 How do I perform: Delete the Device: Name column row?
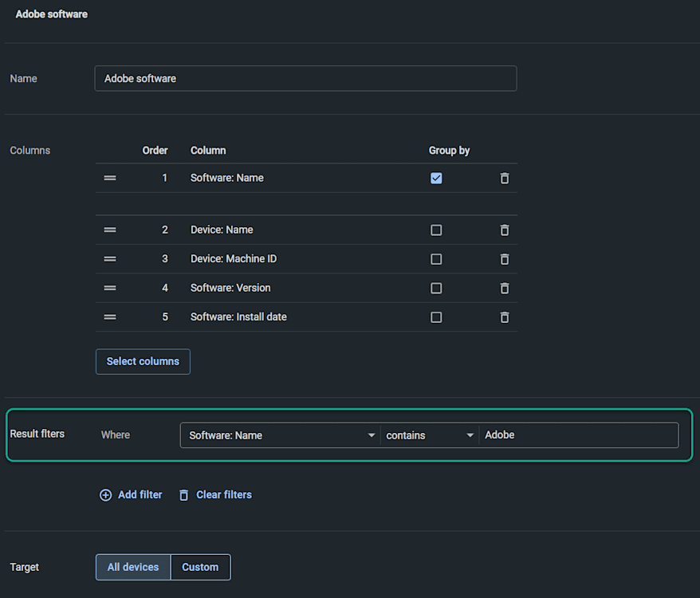pos(505,230)
